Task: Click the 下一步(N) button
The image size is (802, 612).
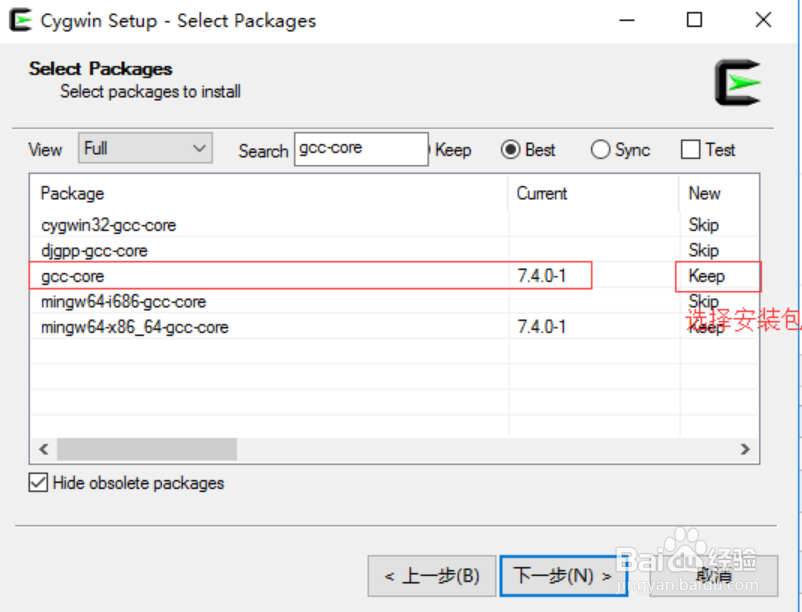Action: [x=562, y=576]
